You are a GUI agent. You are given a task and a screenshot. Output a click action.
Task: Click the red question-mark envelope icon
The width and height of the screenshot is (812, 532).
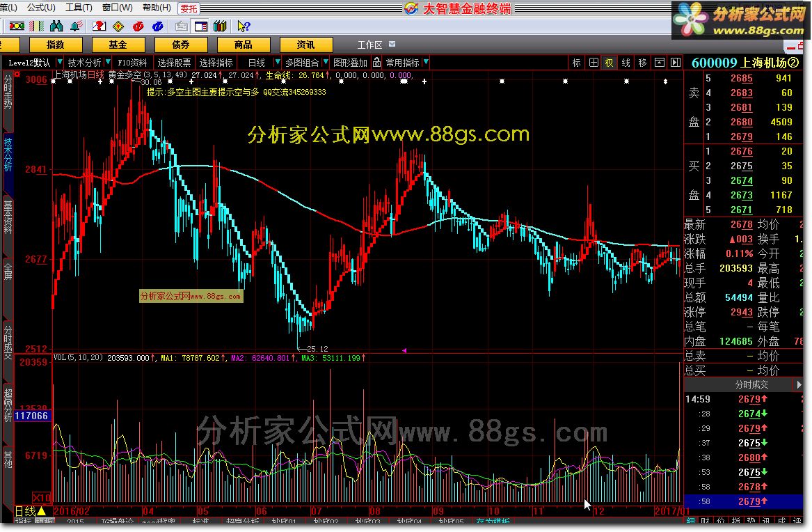click(x=99, y=26)
